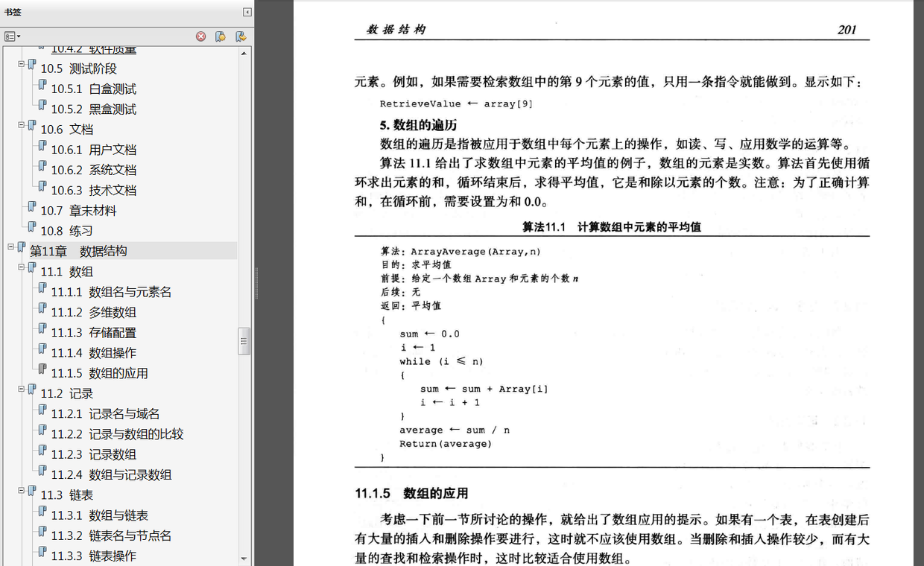Click the new bookmark icon
The width and height of the screenshot is (924, 566).
click(x=221, y=36)
